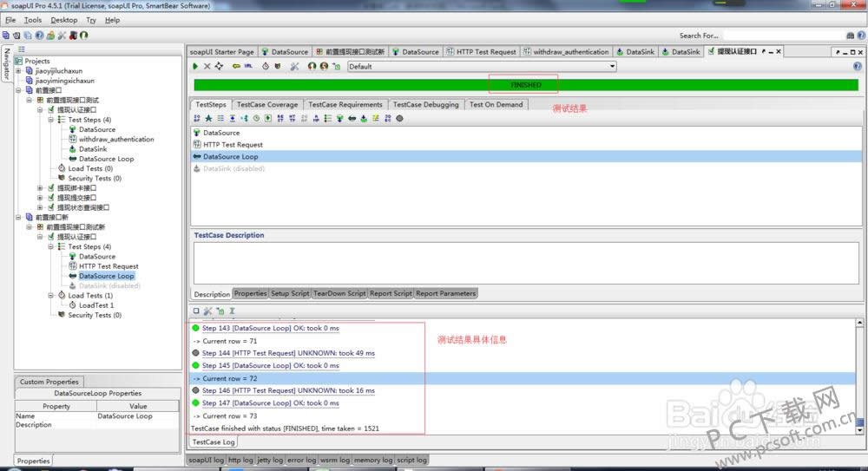Viewport: 868px width, 471px height.
Task: Open test case options wrench icon
Action: (x=294, y=66)
